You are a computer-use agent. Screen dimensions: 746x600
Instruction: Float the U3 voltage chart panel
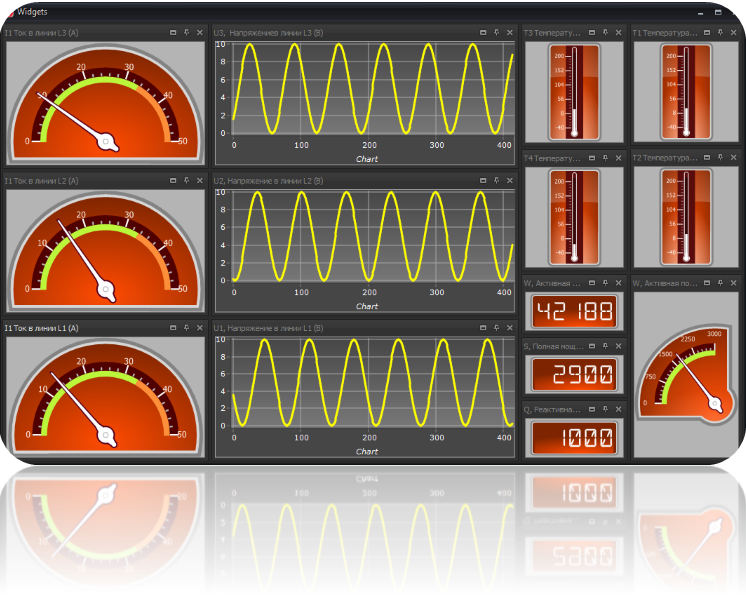(483, 32)
